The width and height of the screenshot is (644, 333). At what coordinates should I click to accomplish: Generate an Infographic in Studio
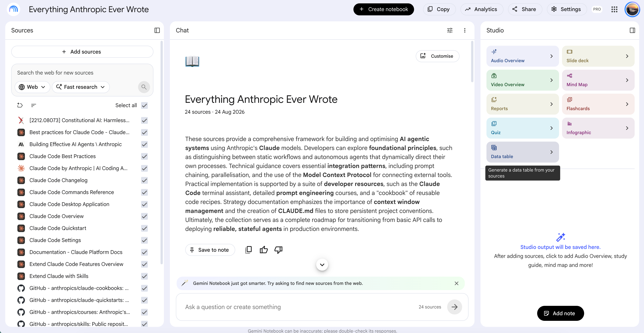598,128
